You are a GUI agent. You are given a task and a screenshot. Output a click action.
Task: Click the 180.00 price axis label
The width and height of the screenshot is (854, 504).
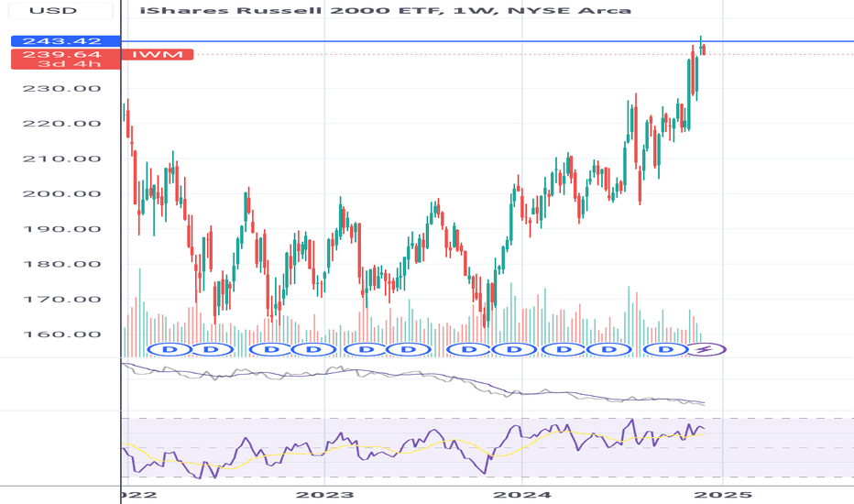pyautogui.click(x=62, y=264)
